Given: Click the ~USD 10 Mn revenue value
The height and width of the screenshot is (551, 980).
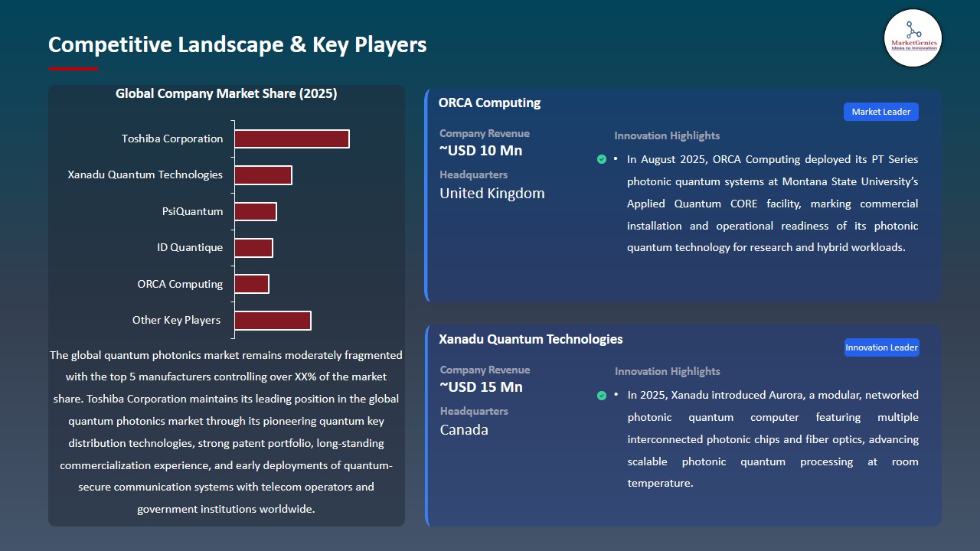Looking at the screenshot, I should [479, 151].
